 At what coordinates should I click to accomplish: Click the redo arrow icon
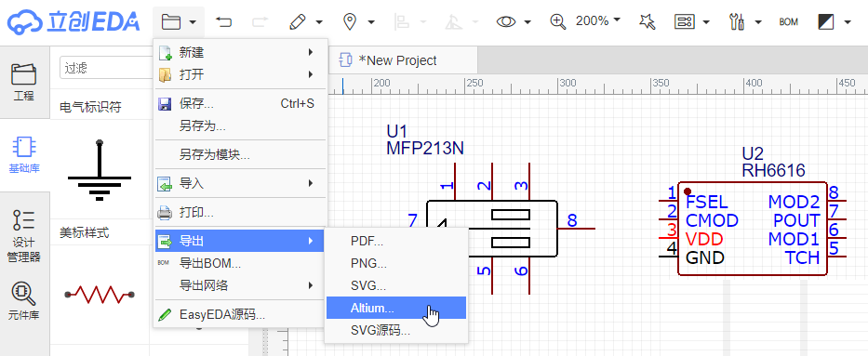tap(260, 22)
